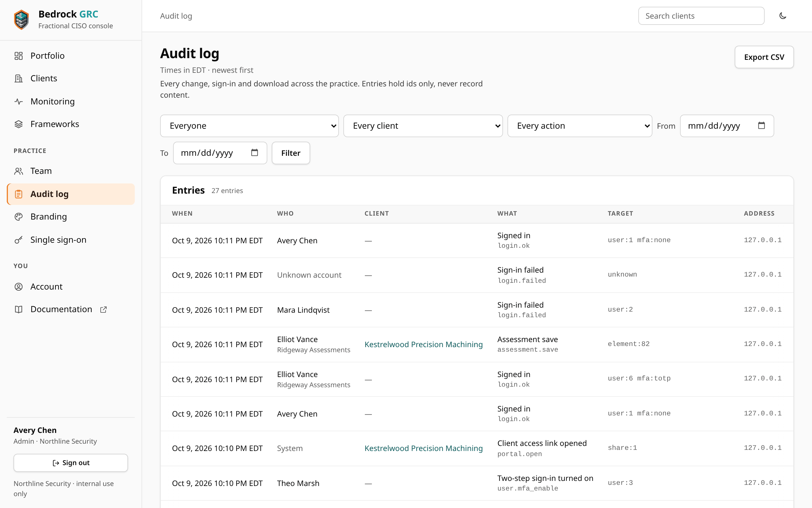Open the Branding settings page
The image size is (812, 508).
click(x=71, y=217)
